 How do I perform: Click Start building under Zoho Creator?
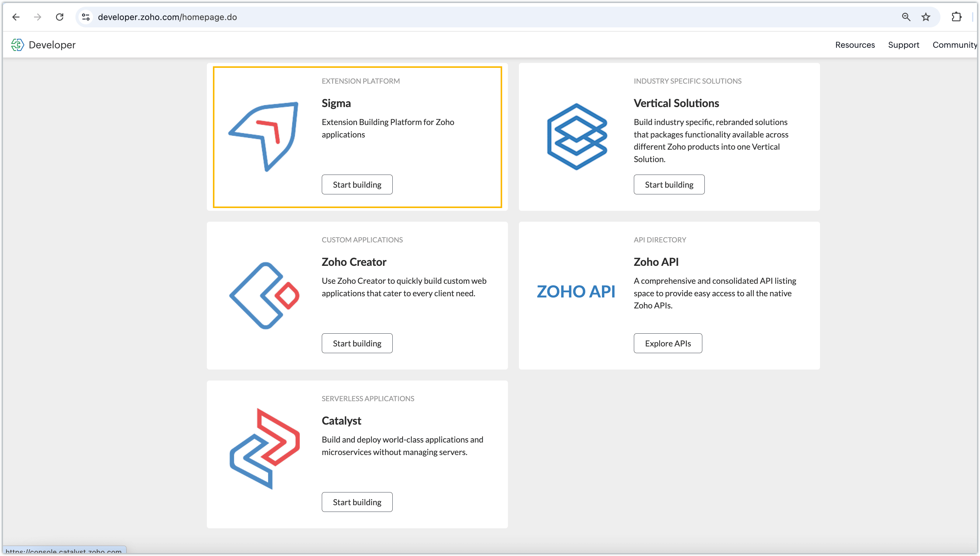(357, 343)
